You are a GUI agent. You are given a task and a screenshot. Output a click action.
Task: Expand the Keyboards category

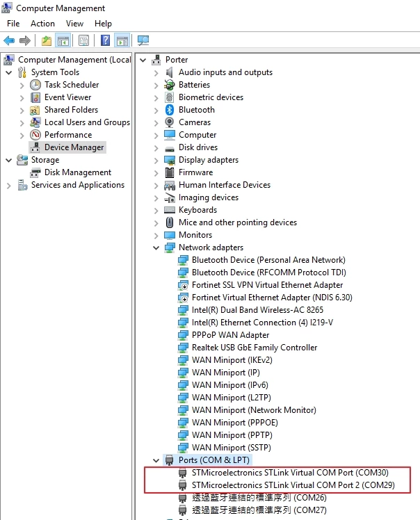click(x=156, y=210)
